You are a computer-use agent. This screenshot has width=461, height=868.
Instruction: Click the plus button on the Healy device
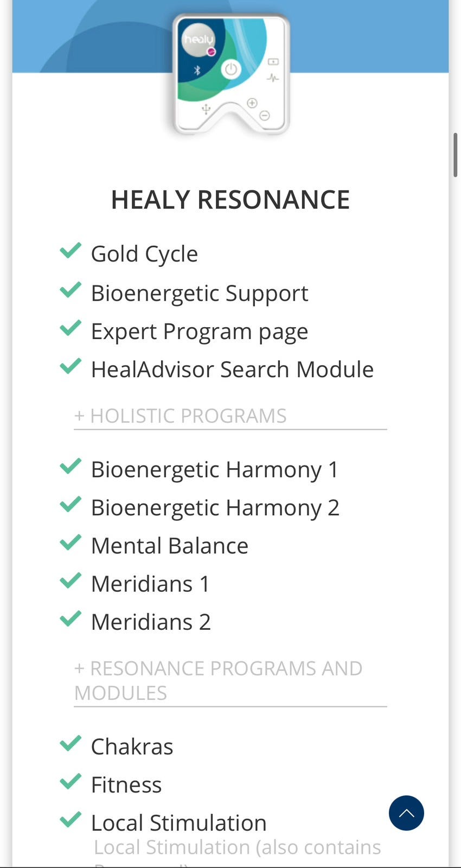252,103
